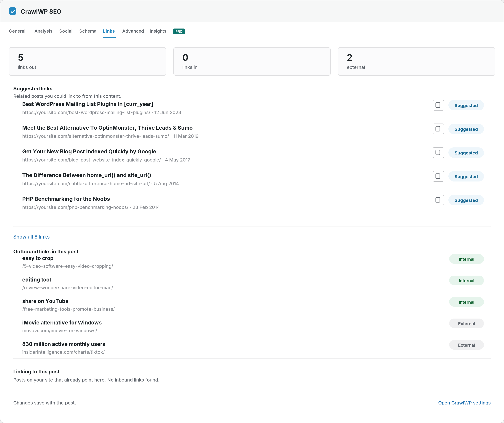
Task: Click 'iMovie alternative for Windows' anchor text
Action: click(x=62, y=323)
